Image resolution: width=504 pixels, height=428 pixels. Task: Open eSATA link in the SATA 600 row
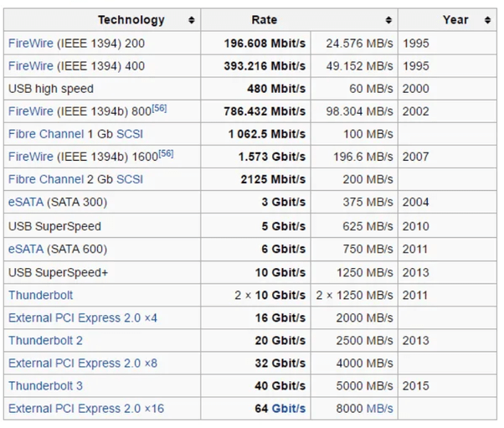point(26,250)
